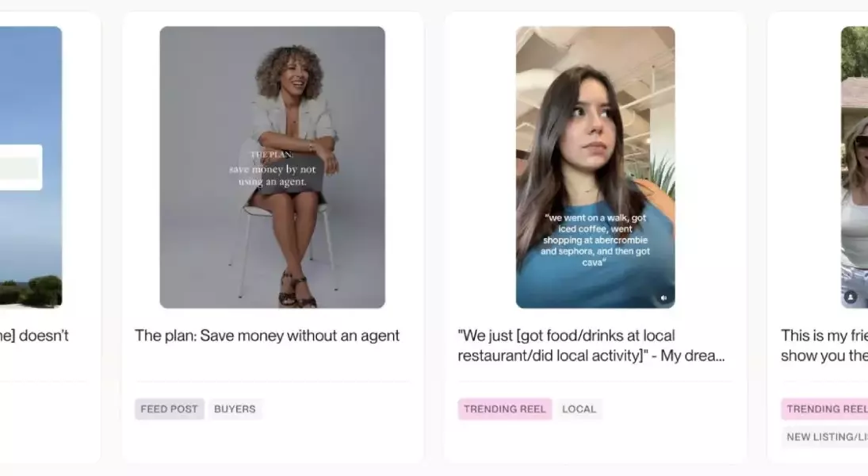
Task: Open the partially visible blue sky thumbnail
Action: 30,167
